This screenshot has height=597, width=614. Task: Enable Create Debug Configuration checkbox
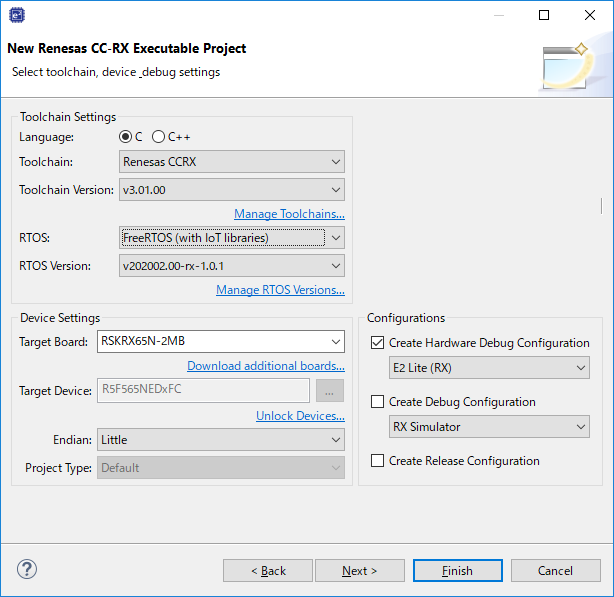click(x=377, y=402)
